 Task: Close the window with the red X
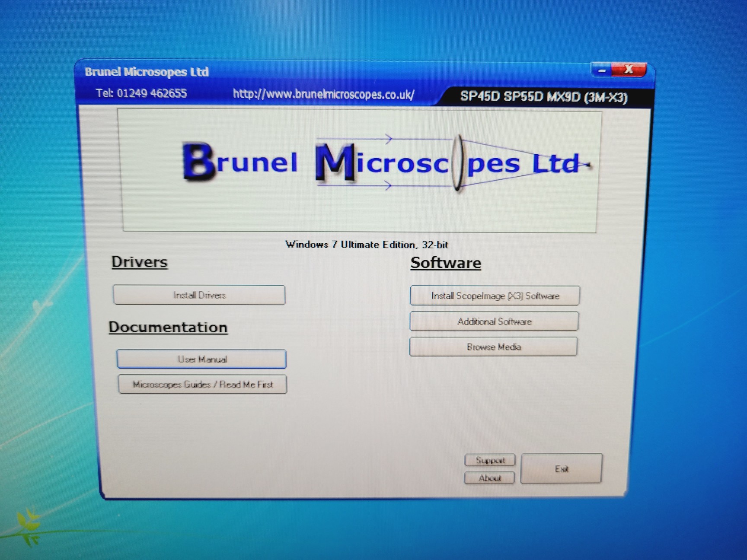(x=629, y=70)
